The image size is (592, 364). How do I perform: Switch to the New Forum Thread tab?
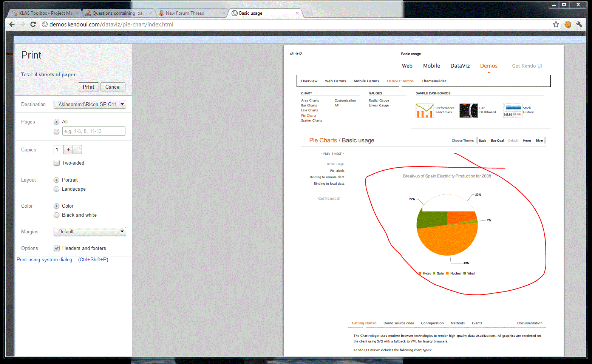point(192,13)
